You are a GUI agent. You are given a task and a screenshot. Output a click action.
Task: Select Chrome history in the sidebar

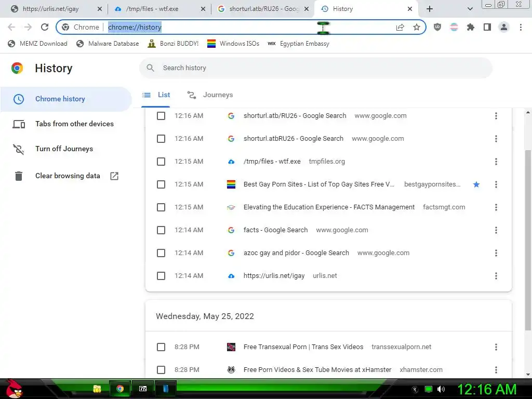click(x=66, y=99)
